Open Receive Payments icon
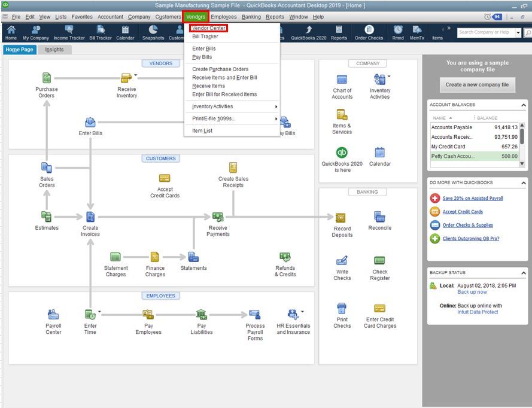The image size is (532, 408). (x=218, y=217)
